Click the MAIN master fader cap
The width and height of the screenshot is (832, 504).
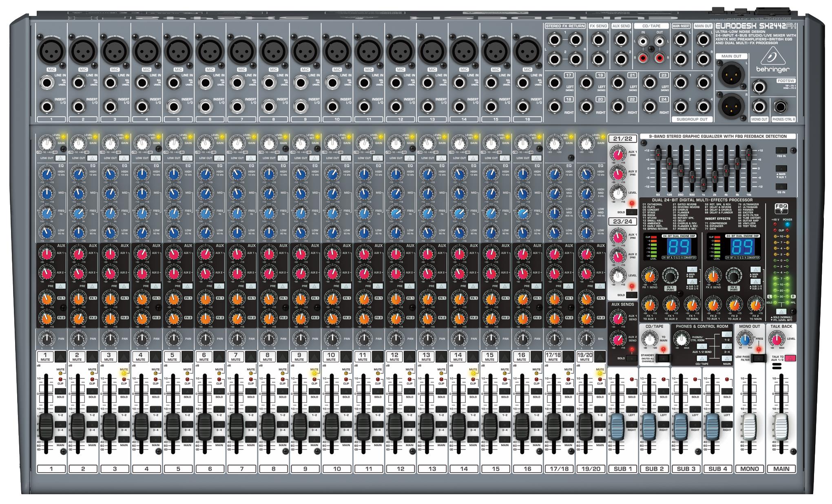pyautogui.click(x=781, y=427)
